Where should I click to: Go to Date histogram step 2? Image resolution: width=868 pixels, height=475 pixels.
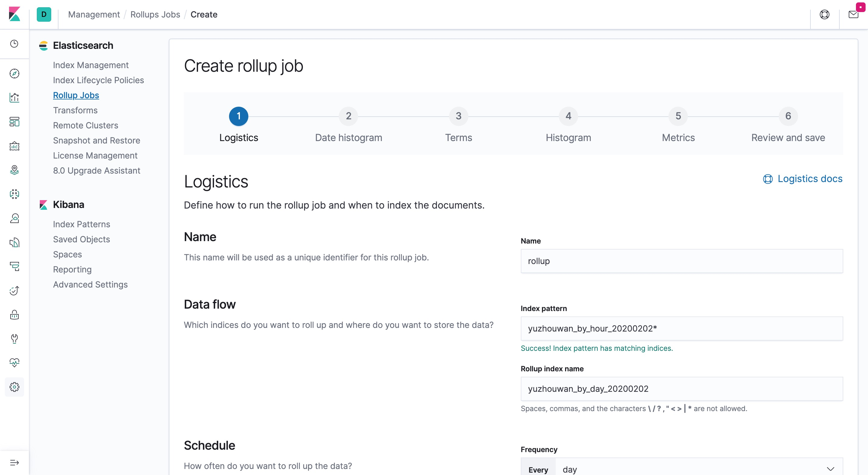coord(348,116)
